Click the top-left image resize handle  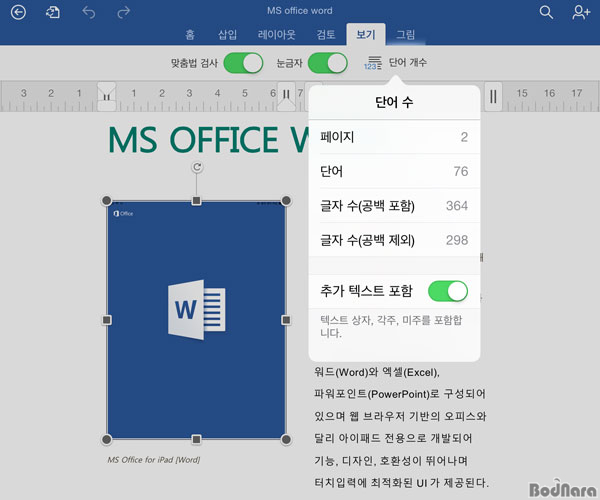coord(107,200)
